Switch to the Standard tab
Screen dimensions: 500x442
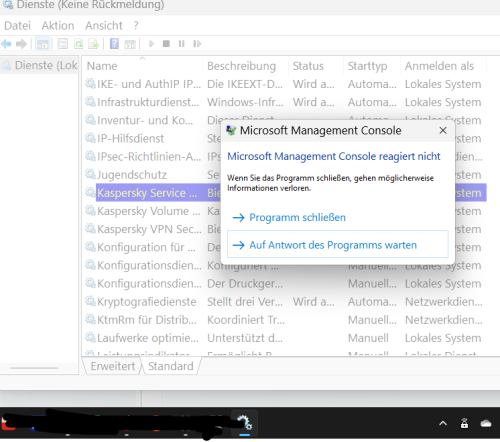[x=171, y=366]
